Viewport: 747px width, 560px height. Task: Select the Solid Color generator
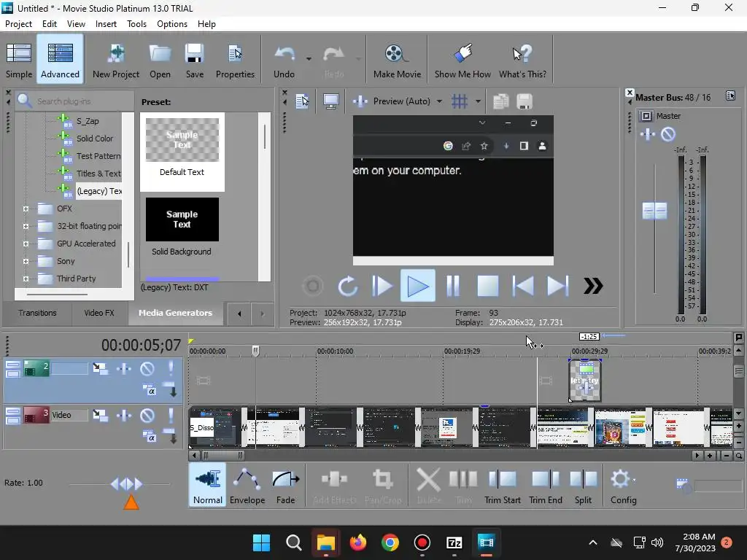[95, 139]
